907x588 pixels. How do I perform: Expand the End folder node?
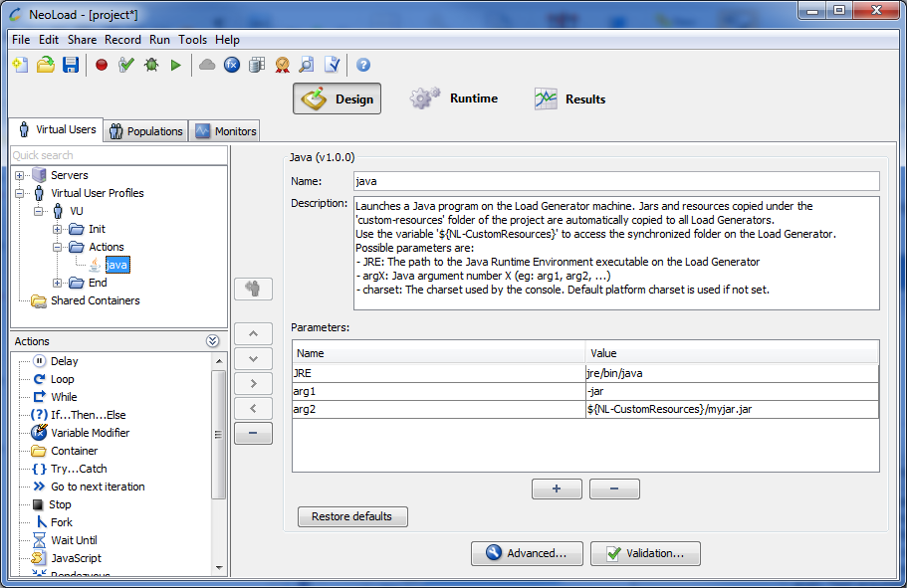(x=58, y=283)
